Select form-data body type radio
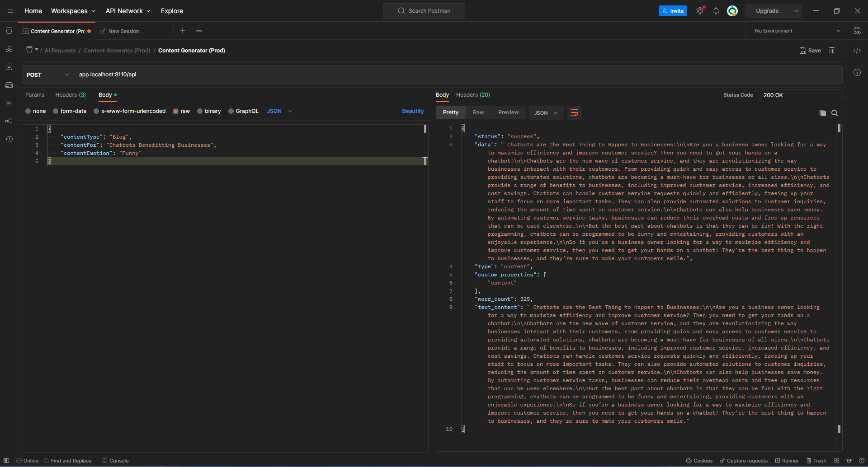The width and height of the screenshot is (868, 467). [x=56, y=111]
